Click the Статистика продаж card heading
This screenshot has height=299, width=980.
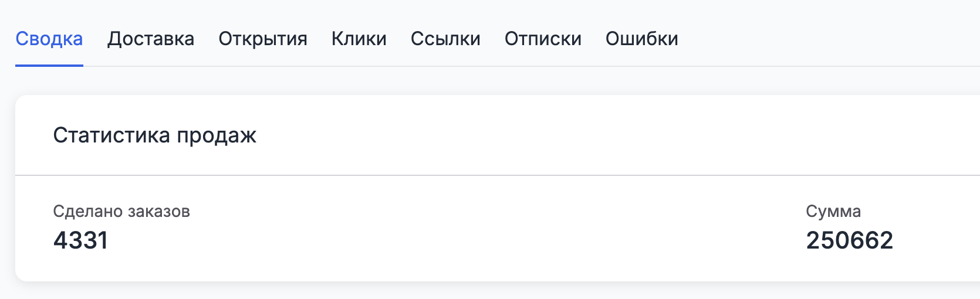coord(155,135)
